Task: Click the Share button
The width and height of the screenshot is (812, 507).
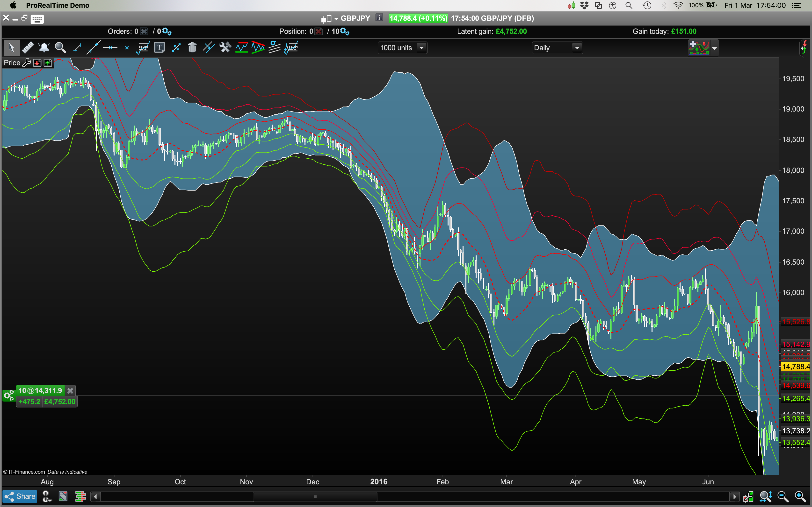Action: pyautogui.click(x=20, y=496)
